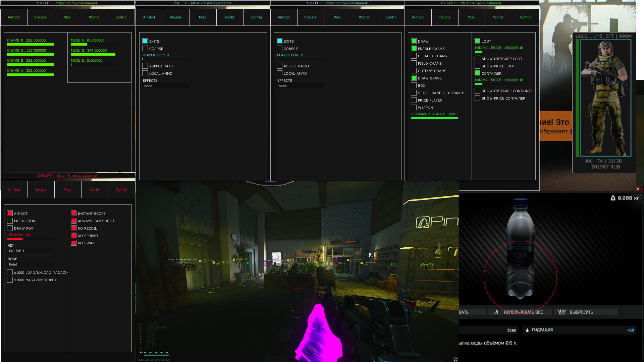Select the AKBA water bottle image
The image size is (644, 362).
tap(520, 249)
